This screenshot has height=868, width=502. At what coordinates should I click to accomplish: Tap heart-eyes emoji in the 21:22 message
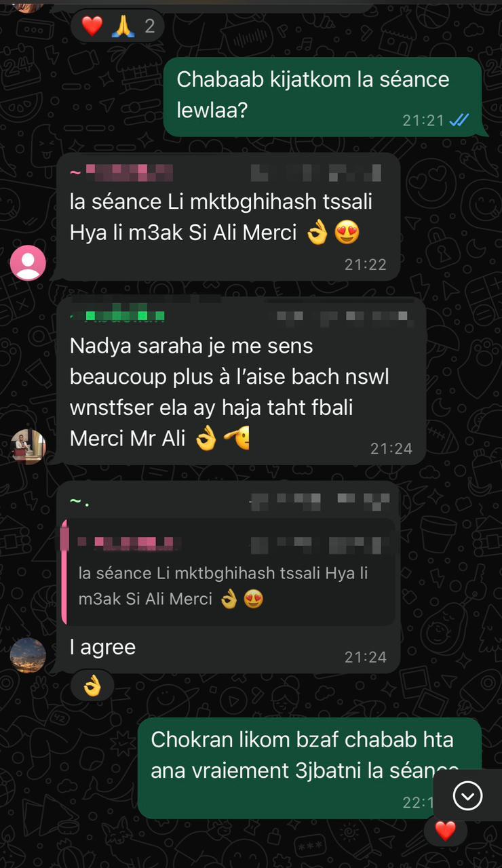347,233
